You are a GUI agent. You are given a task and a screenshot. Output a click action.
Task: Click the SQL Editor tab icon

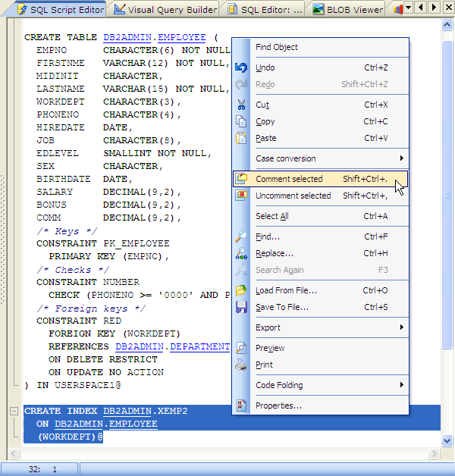click(232, 9)
